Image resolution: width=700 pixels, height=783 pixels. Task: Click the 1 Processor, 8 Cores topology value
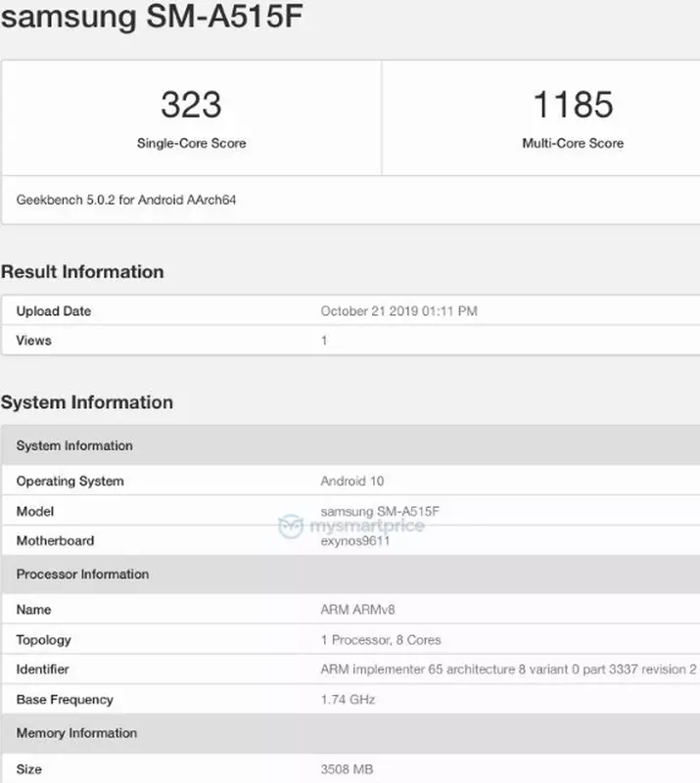[381, 640]
